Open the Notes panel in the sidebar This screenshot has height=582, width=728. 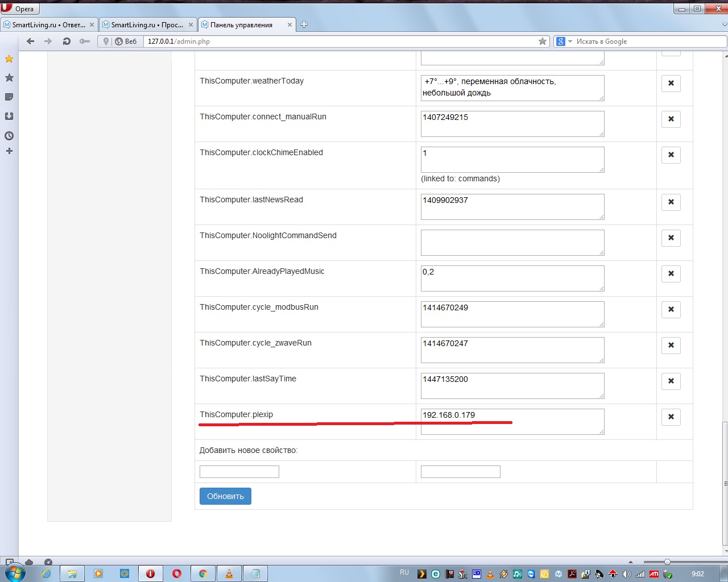tap(9, 97)
